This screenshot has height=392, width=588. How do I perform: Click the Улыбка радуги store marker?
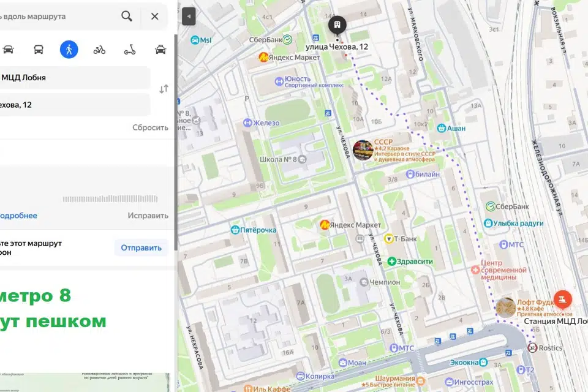pyautogui.click(x=488, y=223)
